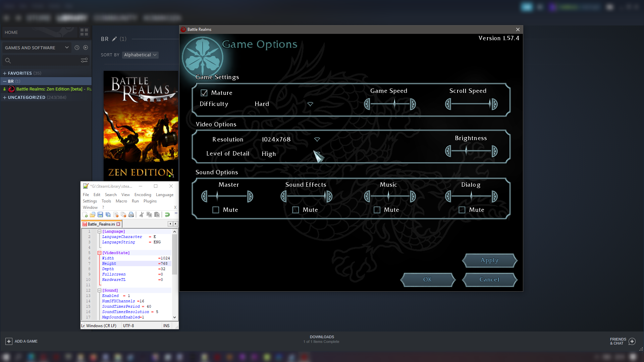Collapse the [Language] section fold in Notepad++
Screen dimensions: 644x362
point(99,232)
